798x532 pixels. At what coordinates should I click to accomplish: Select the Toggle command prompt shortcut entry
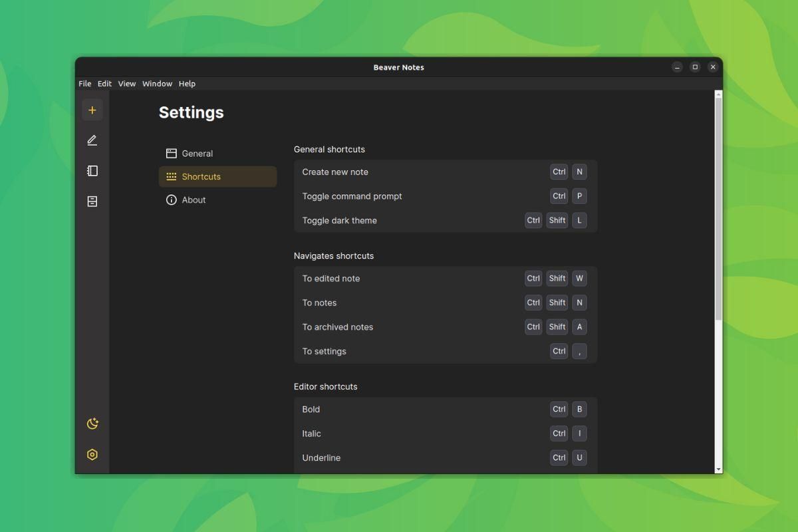coord(399,196)
